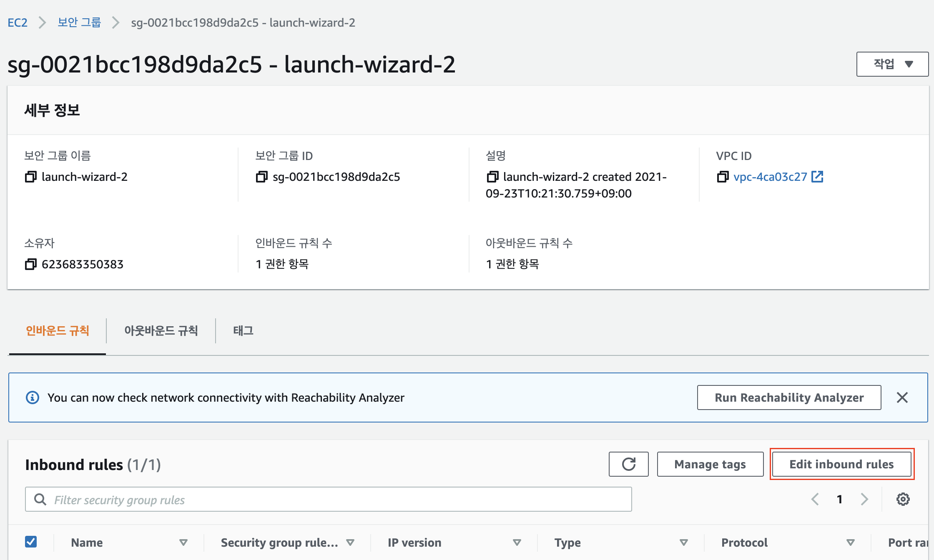Open VPC link external icon
The image size is (934, 560).
tap(817, 177)
